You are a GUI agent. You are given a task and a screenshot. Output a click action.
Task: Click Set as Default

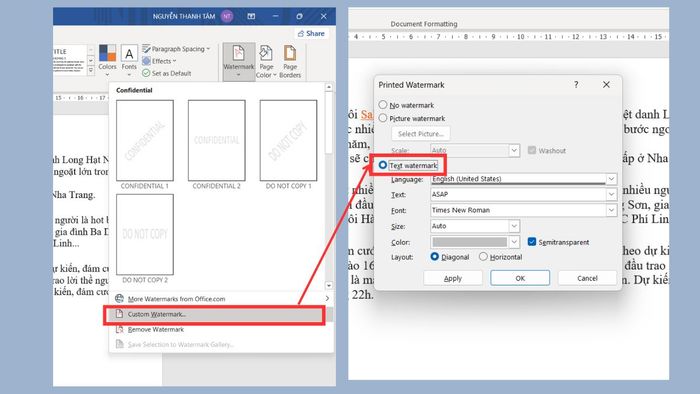(167, 73)
